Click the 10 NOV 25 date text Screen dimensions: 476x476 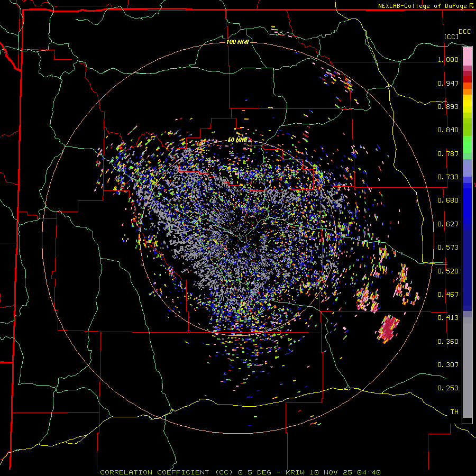pyautogui.click(x=331, y=472)
